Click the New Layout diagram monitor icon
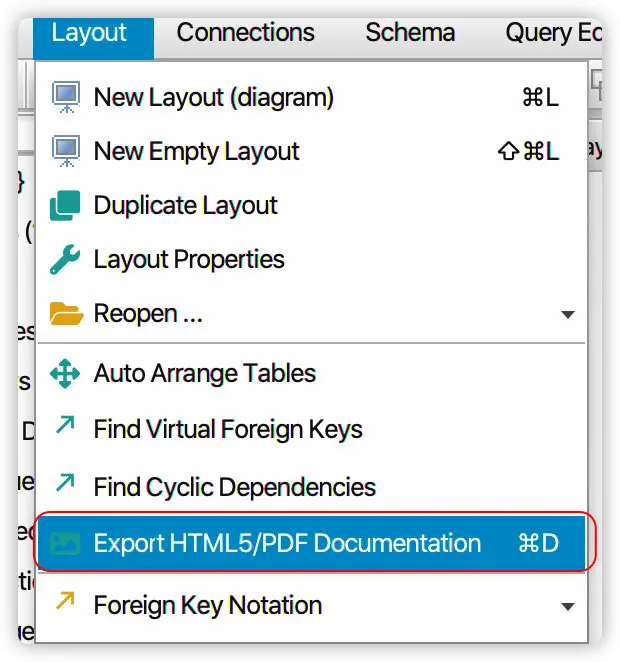Screen dimensions: 620x662 tap(66, 97)
